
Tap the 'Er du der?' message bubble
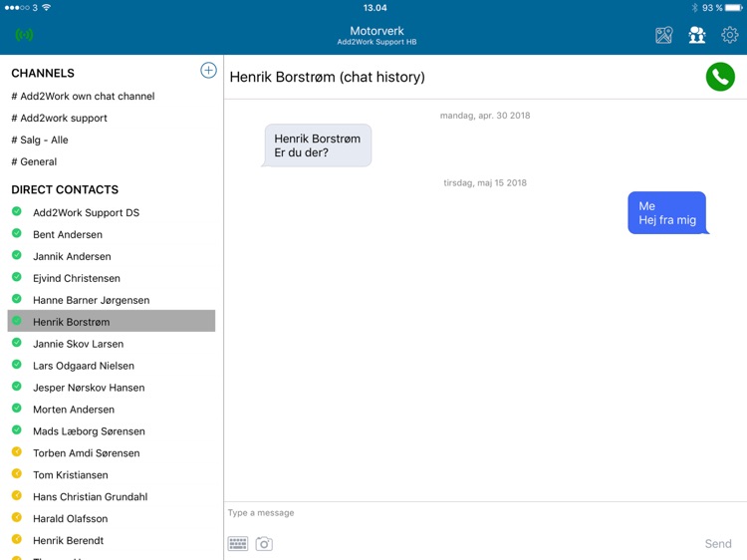tap(318, 145)
